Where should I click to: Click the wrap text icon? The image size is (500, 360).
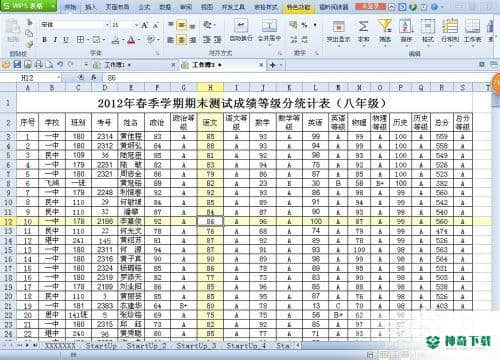241,26
